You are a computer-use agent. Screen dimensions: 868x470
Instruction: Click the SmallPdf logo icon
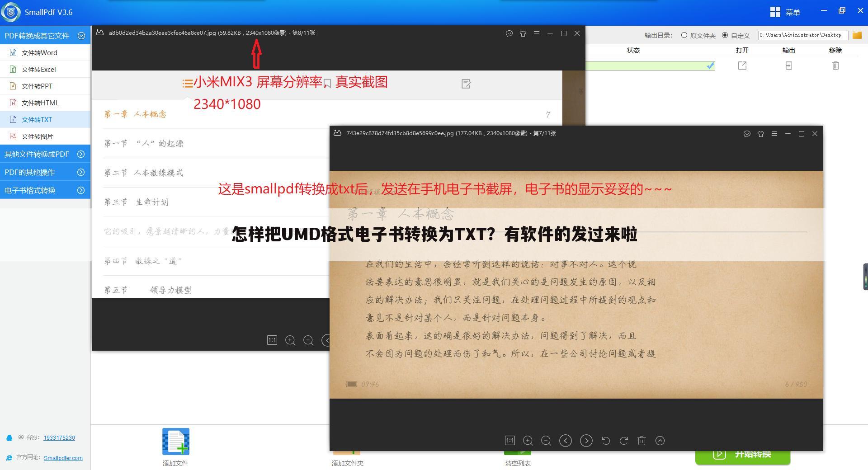click(x=11, y=12)
